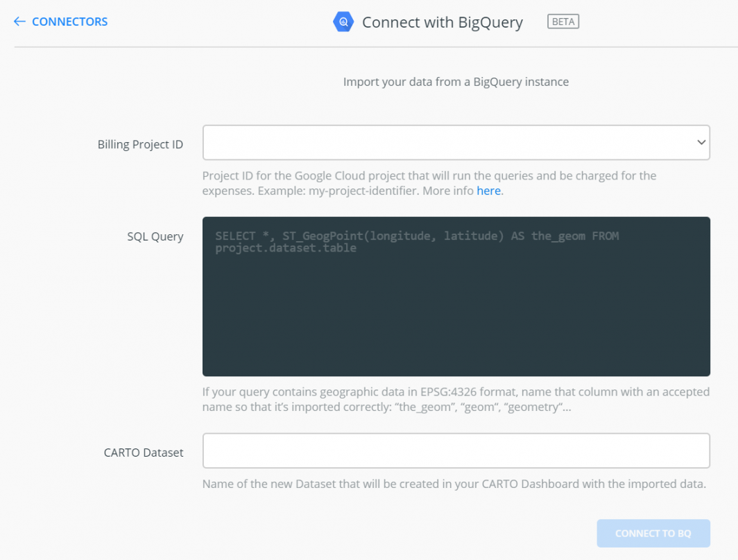The width and height of the screenshot is (738, 560).
Task: Select the SQL query placeholder text area
Action: pos(416,243)
